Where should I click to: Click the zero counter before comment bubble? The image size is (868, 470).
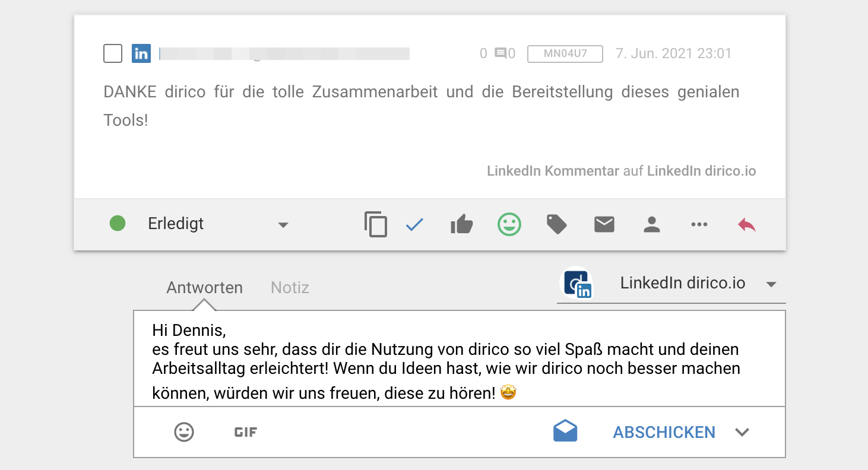pos(483,54)
